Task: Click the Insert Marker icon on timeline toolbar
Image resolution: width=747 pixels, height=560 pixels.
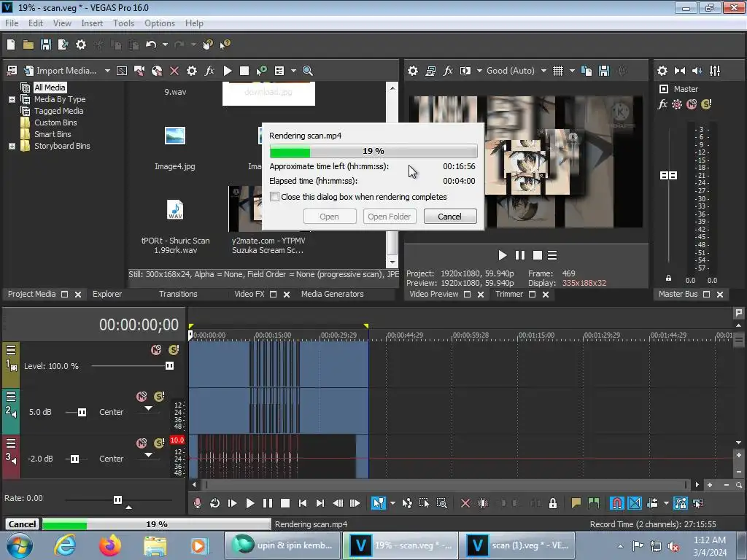Action: pyautogui.click(x=576, y=503)
